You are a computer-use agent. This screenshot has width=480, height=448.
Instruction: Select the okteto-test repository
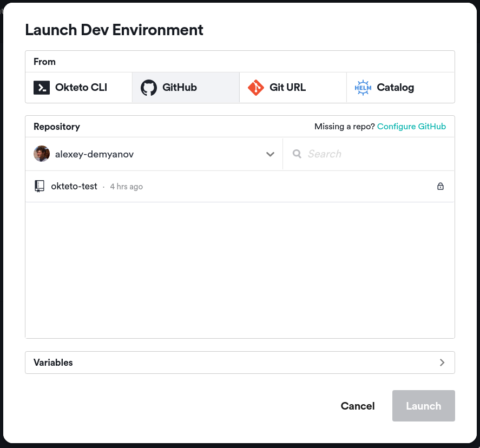74,186
